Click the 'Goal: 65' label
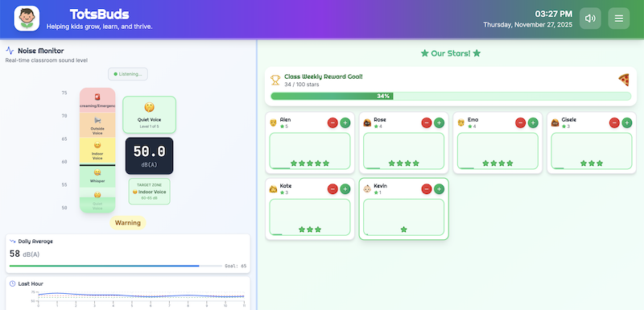The image size is (644, 310). pos(236,266)
